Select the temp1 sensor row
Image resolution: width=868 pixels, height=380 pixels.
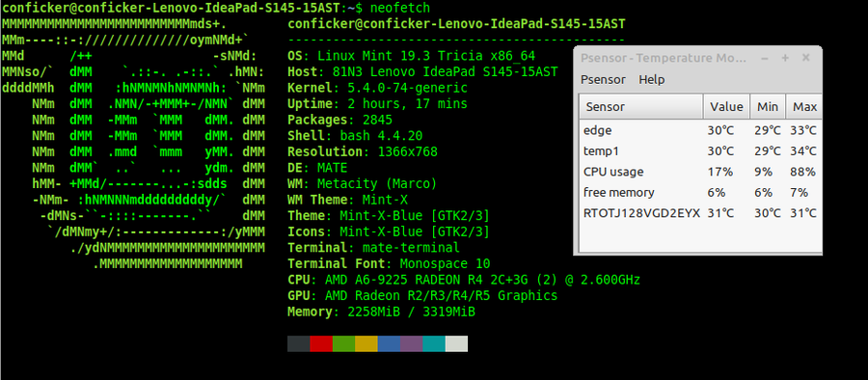pos(700,150)
